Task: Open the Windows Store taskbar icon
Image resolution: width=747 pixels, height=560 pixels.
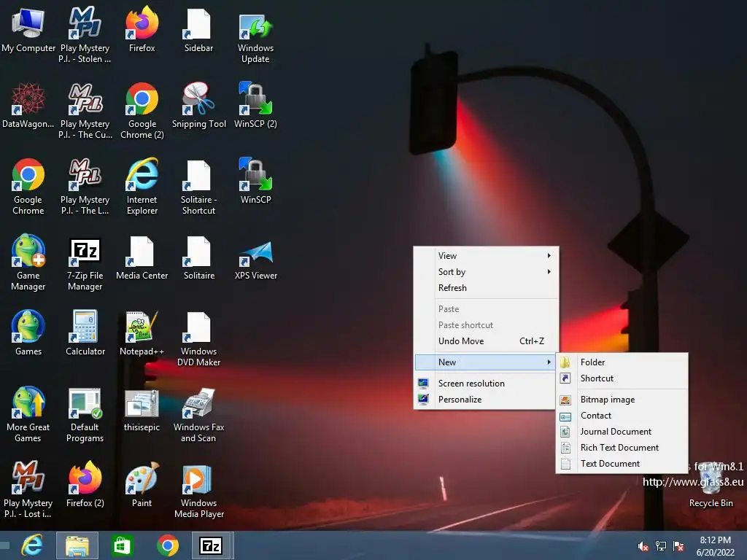Action: click(x=122, y=545)
